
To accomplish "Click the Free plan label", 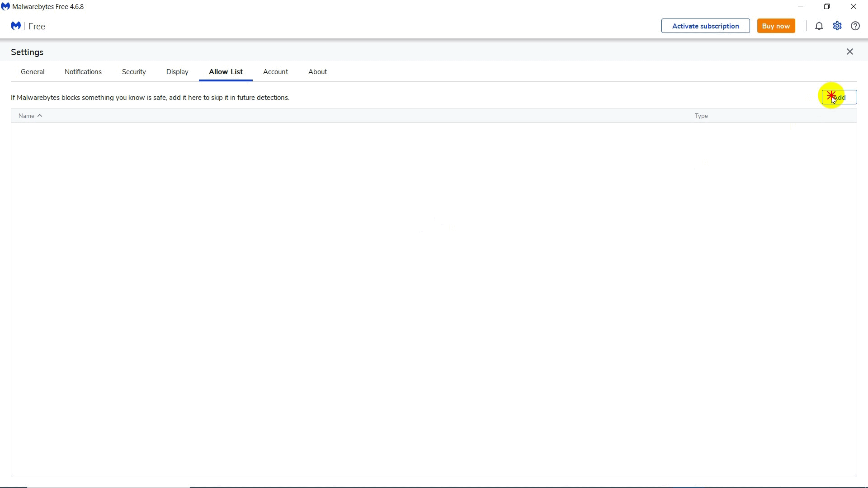I will 37,26.
